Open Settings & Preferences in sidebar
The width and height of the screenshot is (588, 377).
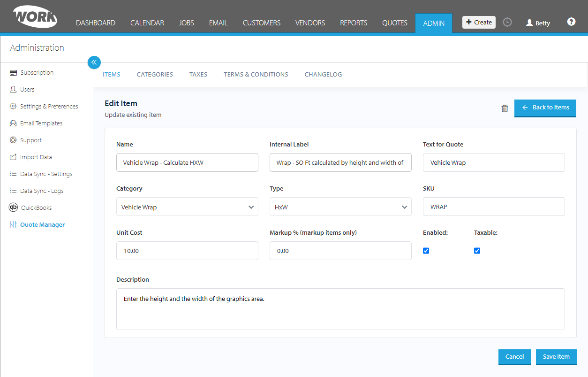[x=49, y=106]
